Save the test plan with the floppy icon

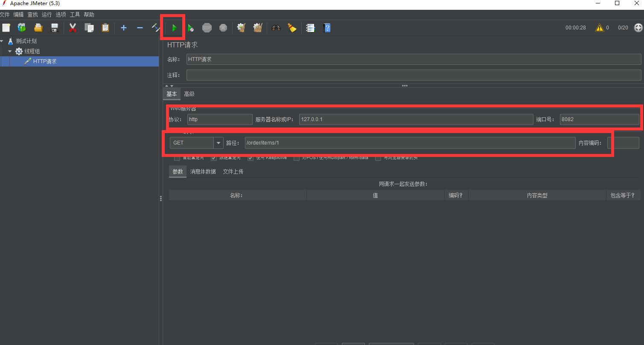55,28
